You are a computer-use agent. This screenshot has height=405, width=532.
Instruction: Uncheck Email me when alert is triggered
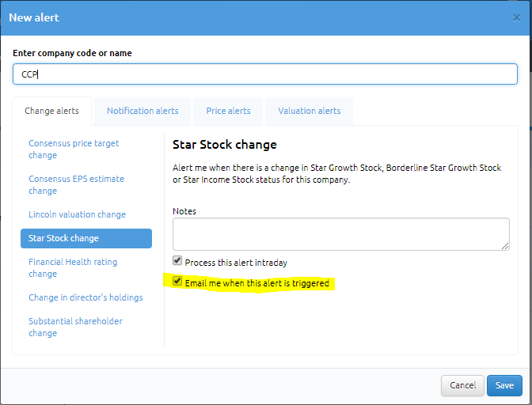click(x=177, y=281)
